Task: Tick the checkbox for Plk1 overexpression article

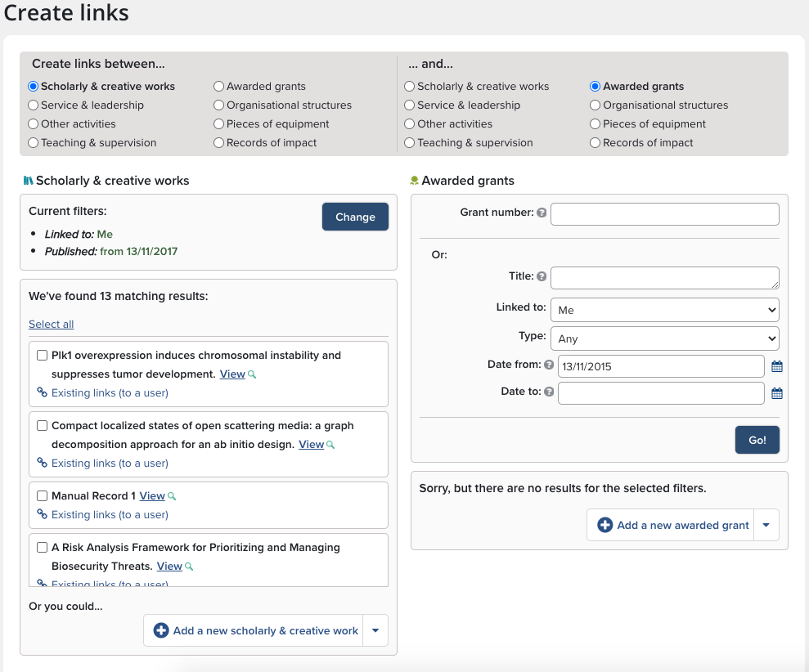Action: (x=43, y=356)
